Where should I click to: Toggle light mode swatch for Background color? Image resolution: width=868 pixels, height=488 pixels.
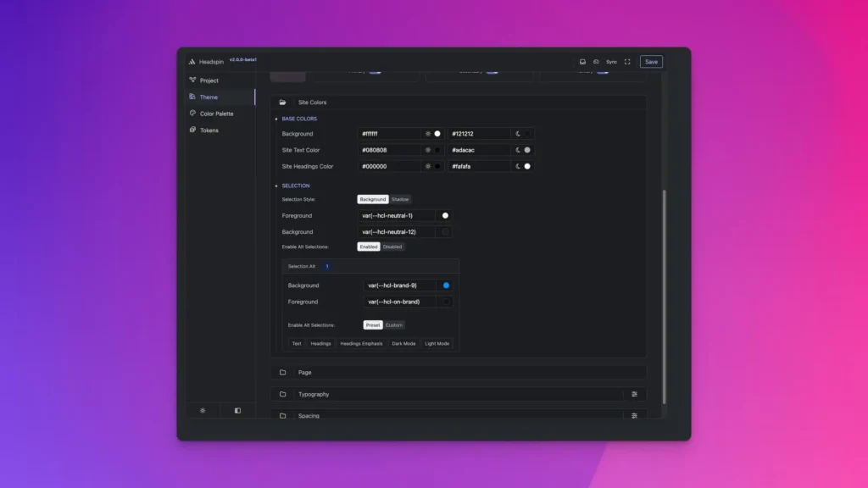439,133
